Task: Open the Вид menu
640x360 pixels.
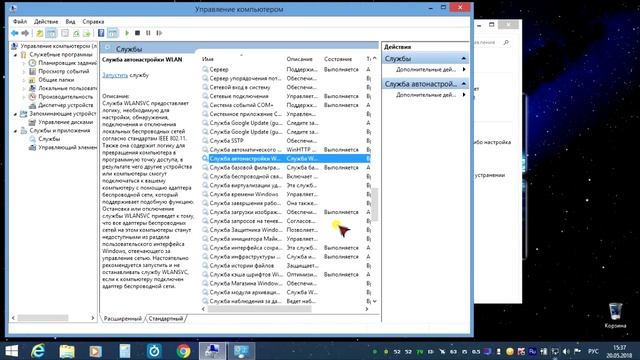Action: [70, 22]
